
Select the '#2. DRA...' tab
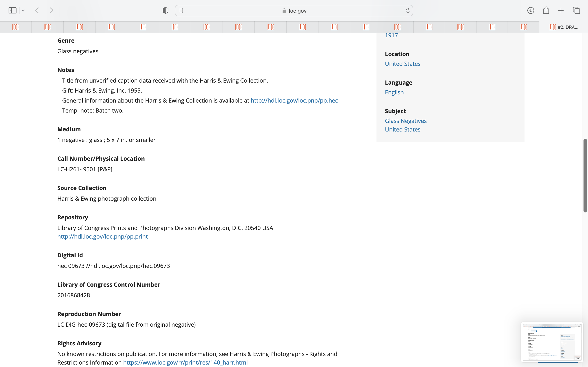tap(564, 27)
